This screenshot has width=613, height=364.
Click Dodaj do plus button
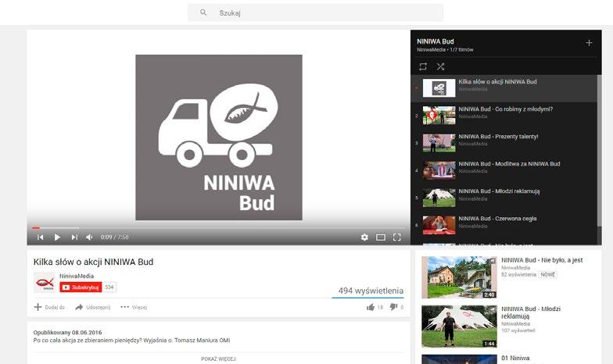coord(49,308)
